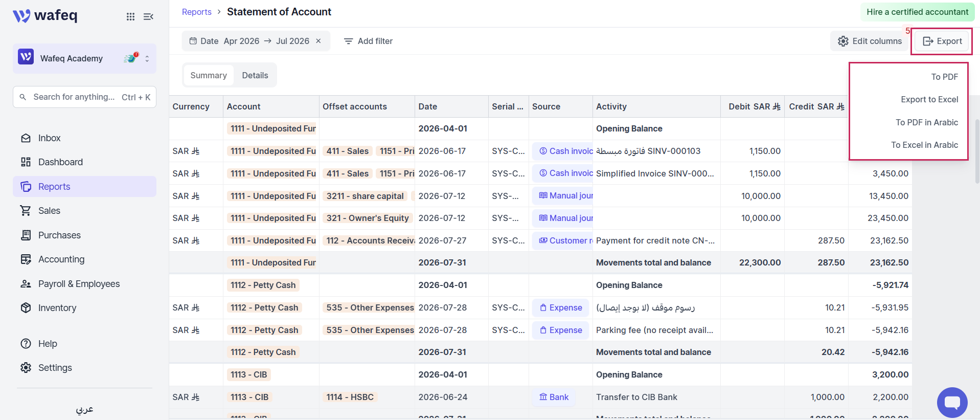Screen dimensions: 980x420
Task: Click the rocket notification icon
Action: pyautogui.click(x=131, y=58)
